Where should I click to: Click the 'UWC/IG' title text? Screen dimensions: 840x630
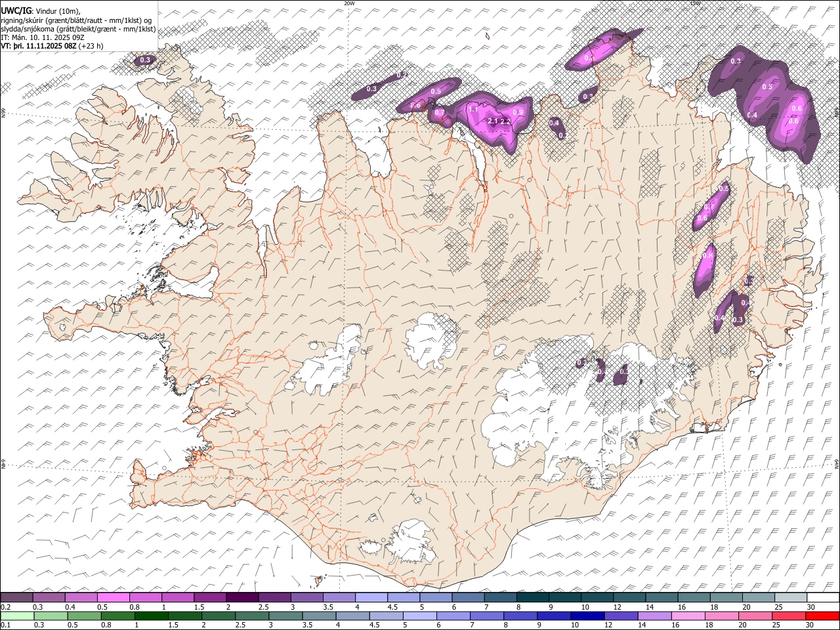click(16, 10)
